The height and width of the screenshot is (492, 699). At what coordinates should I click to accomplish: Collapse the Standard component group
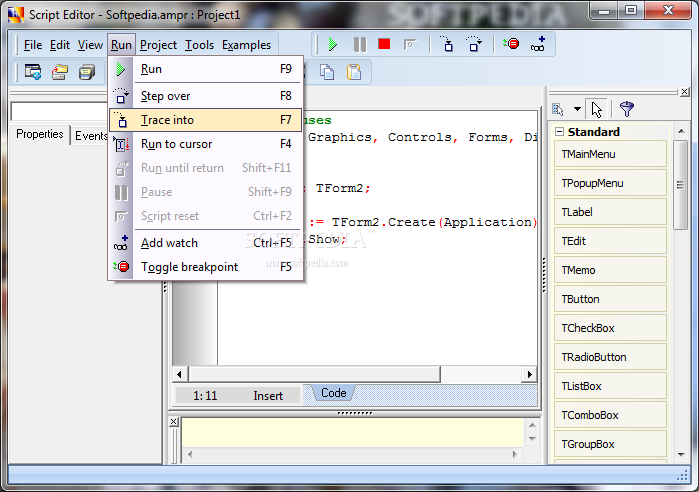coord(559,131)
